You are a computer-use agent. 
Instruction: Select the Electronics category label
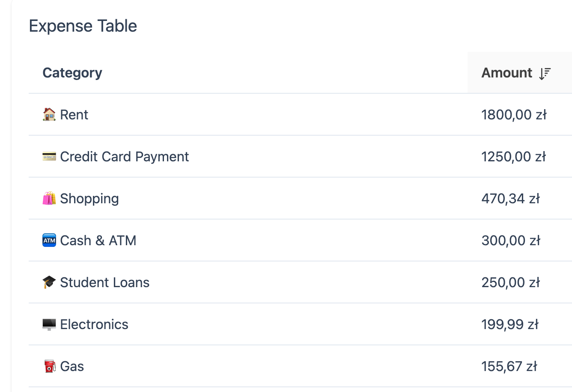point(94,324)
